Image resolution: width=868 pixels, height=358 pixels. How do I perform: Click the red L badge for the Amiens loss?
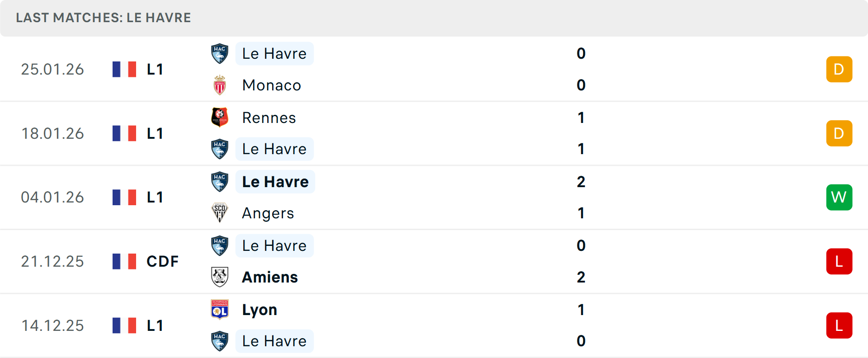click(x=839, y=261)
